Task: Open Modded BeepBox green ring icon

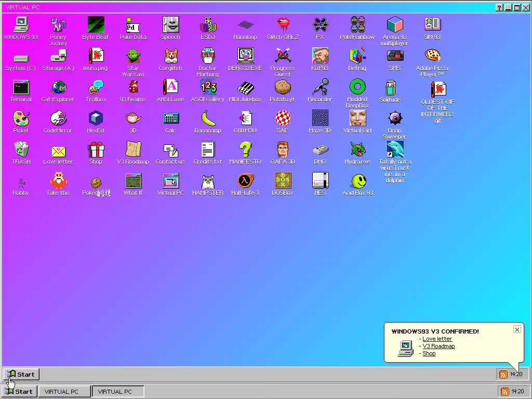Action: (x=357, y=87)
